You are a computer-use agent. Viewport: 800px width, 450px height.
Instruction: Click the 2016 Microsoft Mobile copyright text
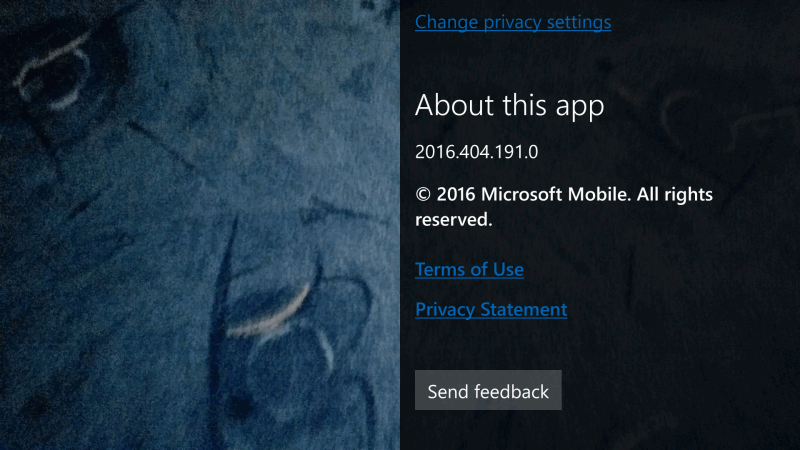[x=564, y=207]
